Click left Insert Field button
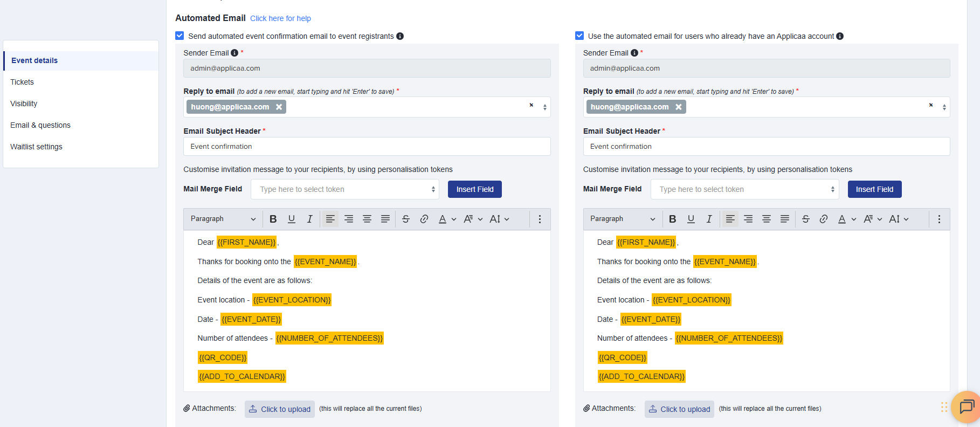Viewport: 980px width, 427px height. (475, 189)
